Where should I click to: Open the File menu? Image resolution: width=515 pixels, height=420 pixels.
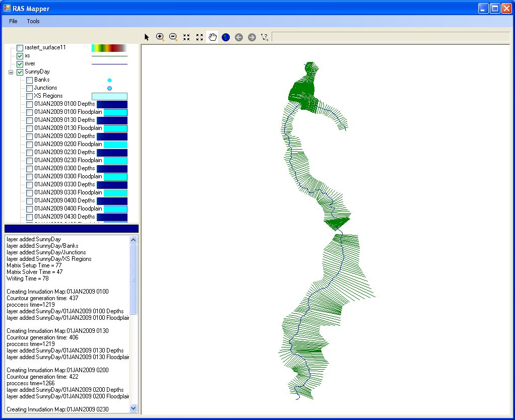coord(13,21)
